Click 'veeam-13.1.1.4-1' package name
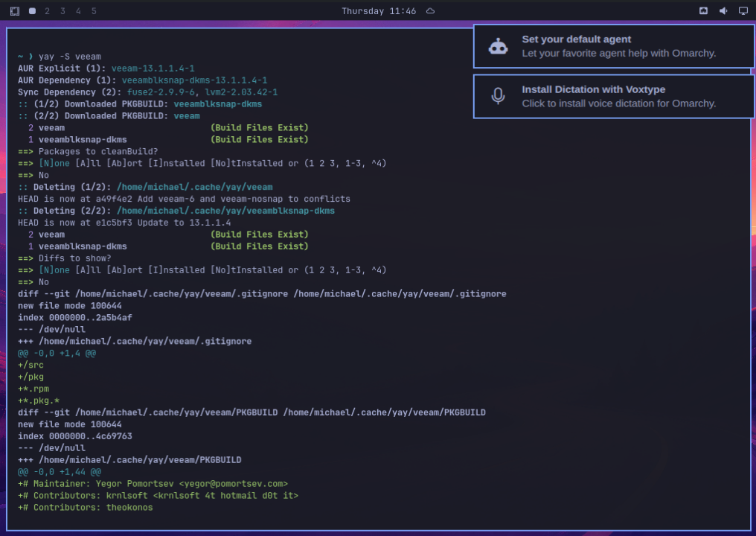 (x=153, y=68)
